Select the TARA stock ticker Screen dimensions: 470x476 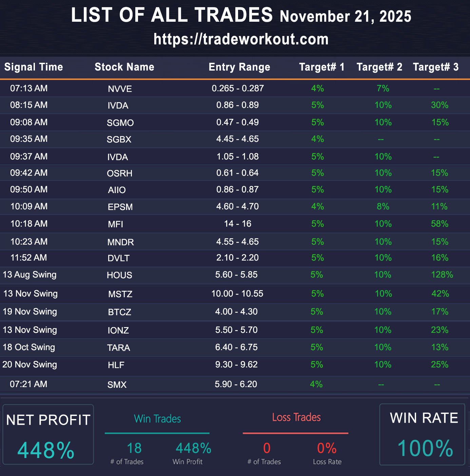(x=118, y=348)
